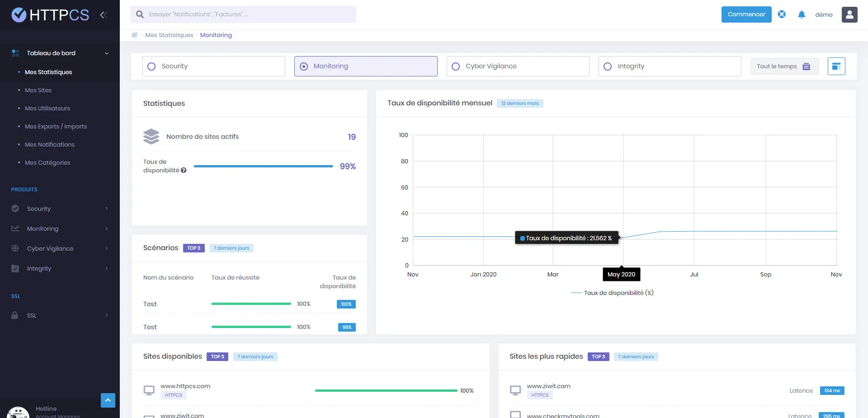Screen dimensions: 868x418
Task: Expand the Tableau de bord chevron
Action: pos(107,53)
